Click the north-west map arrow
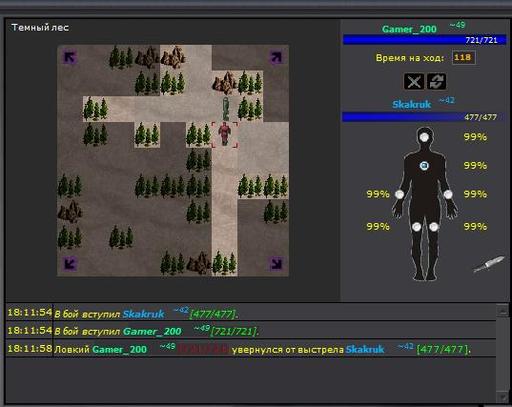The width and height of the screenshot is (512, 407). click(x=70, y=57)
